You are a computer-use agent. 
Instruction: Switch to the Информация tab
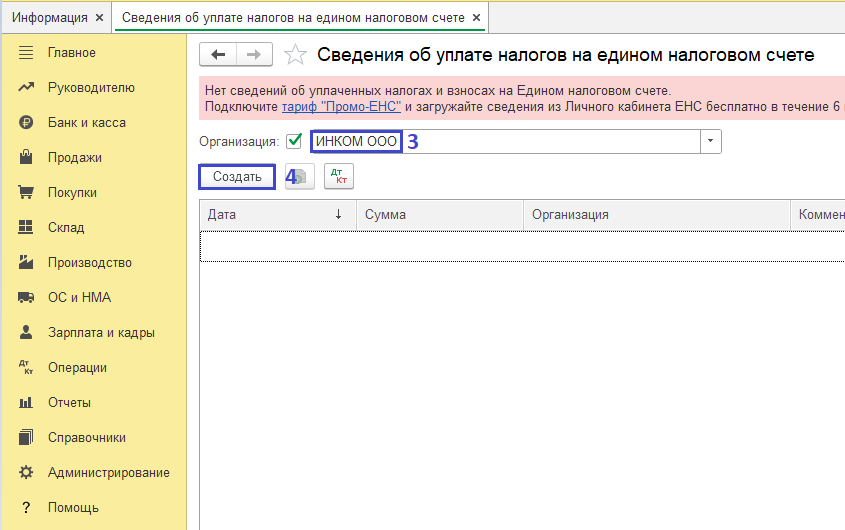click(x=49, y=18)
